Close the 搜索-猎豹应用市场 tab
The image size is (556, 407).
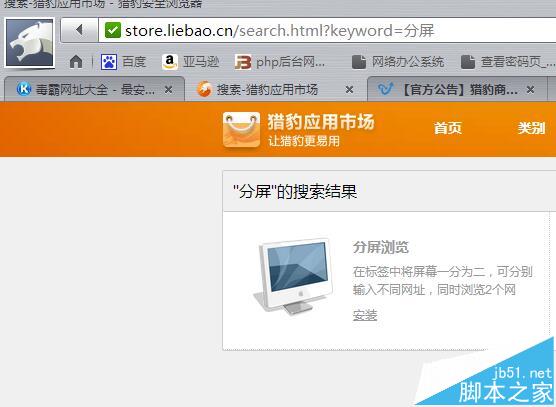[349, 90]
